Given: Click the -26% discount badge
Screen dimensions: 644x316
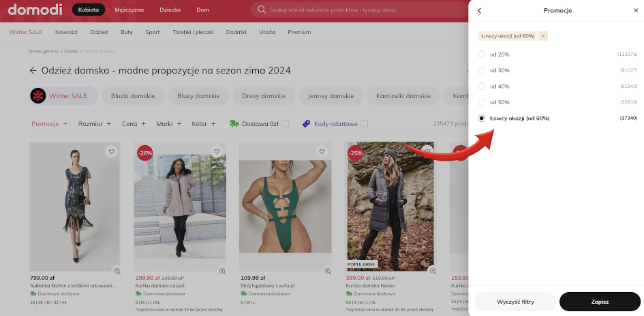Looking at the screenshot, I should click(x=144, y=153).
